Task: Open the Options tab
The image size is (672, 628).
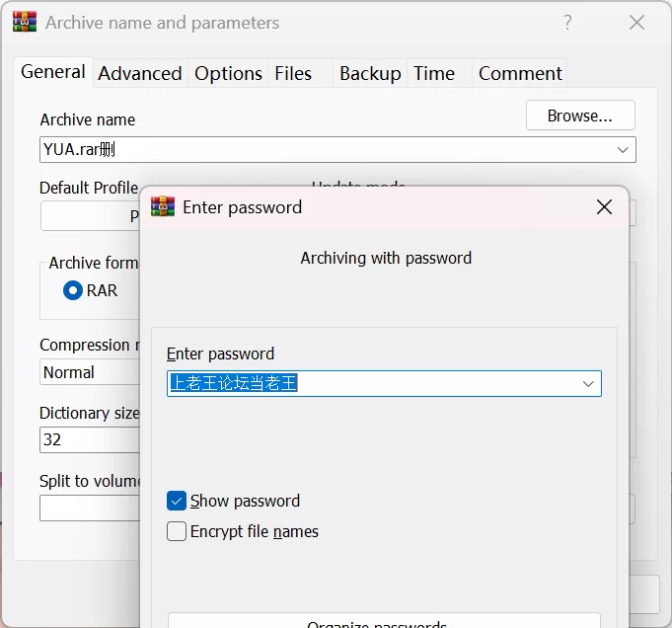Action: point(228,73)
